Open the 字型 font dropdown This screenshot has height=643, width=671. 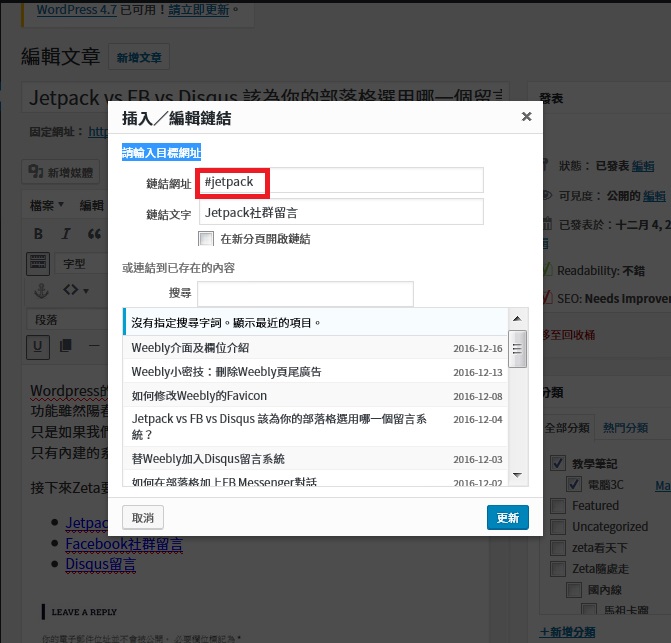(x=81, y=264)
